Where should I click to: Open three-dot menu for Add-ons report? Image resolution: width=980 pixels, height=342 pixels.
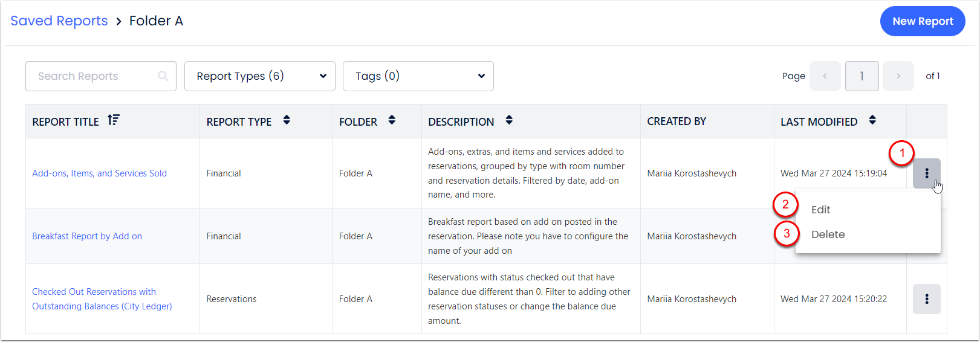pyautogui.click(x=926, y=173)
